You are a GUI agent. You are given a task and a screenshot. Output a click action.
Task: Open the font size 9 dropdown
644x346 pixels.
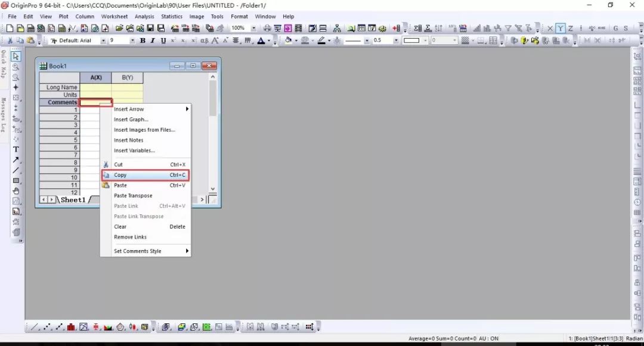132,40
